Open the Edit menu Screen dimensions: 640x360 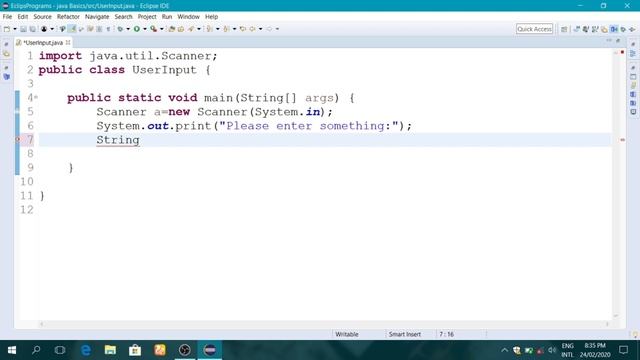click(22, 17)
